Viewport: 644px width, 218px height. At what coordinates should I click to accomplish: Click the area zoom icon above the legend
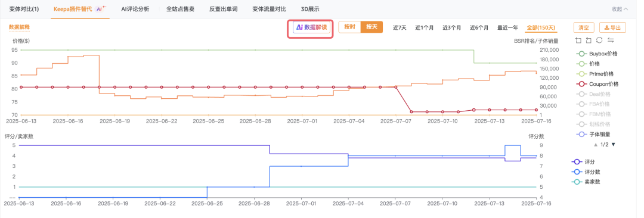(x=578, y=41)
